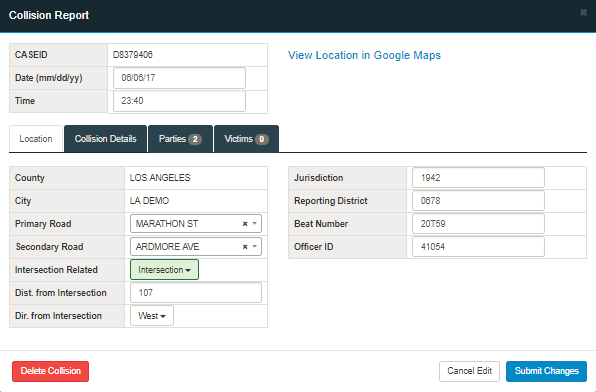Viewport: 596px width, 392px height.
Task: Clear the MARATHON ST primary road selection
Action: pos(245,224)
